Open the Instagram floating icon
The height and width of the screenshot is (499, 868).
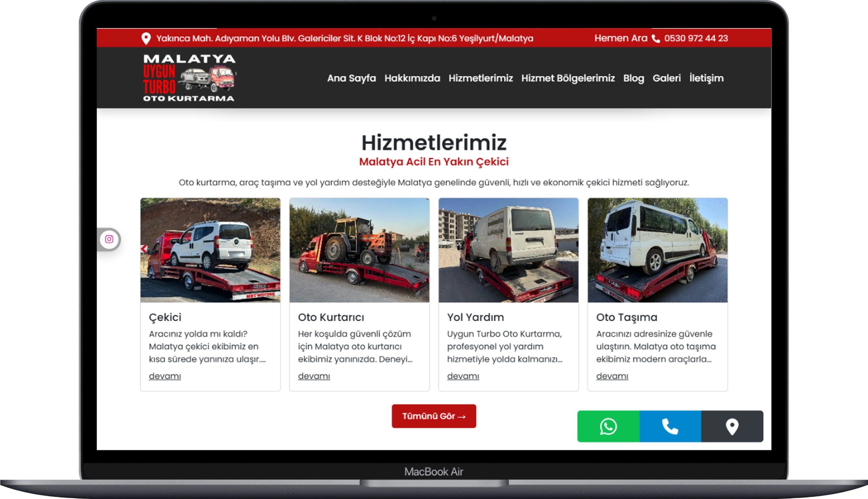[x=109, y=239]
